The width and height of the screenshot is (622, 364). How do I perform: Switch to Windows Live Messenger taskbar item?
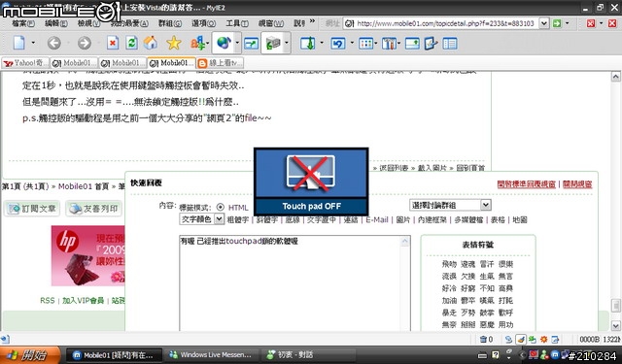click(211, 355)
